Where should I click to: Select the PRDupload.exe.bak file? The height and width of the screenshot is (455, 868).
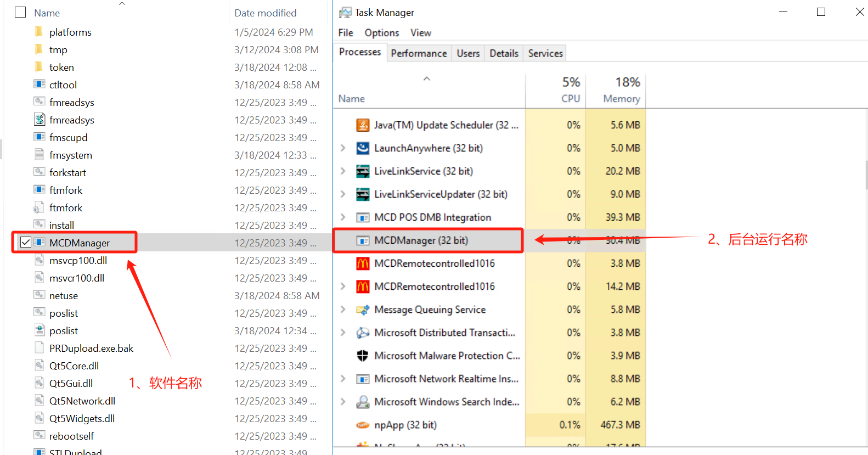coord(91,349)
